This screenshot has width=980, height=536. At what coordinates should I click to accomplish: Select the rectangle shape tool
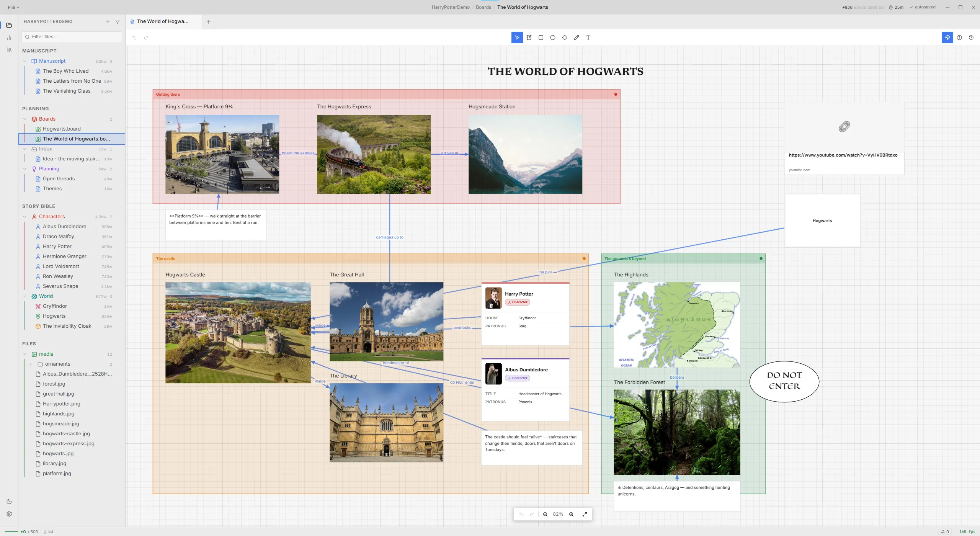point(541,38)
